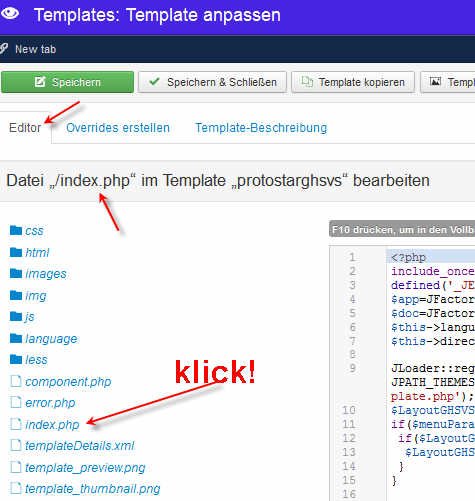Click the images folder icon
The image size is (475, 501).
tap(16, 274)
